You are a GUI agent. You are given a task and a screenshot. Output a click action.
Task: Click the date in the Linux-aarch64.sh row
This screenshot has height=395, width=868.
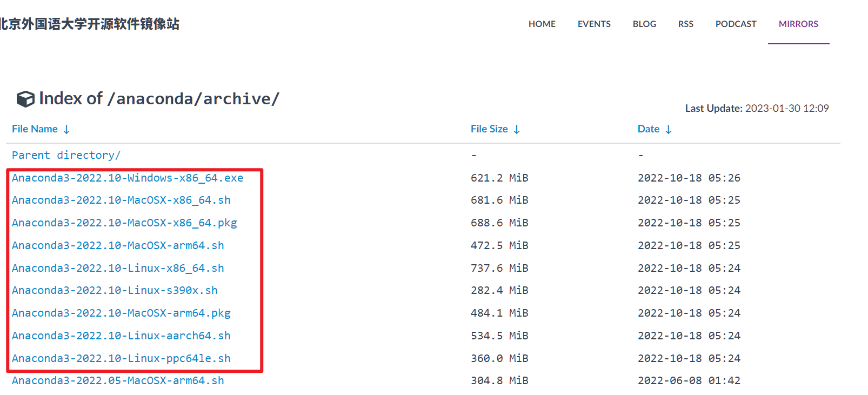689,336
